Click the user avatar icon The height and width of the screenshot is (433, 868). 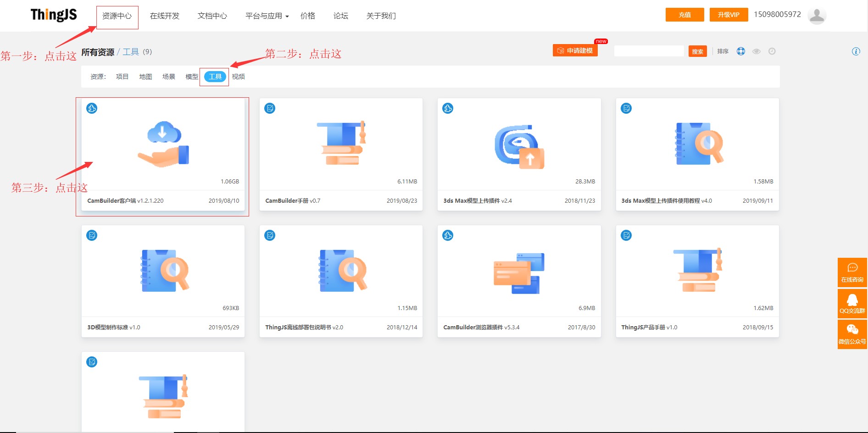[x=817, y=15]
